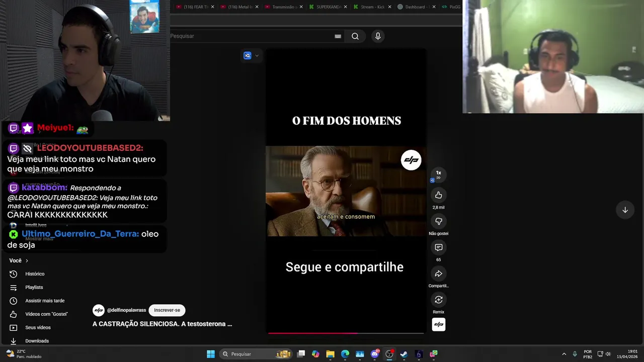
Task: Close the Dashboard tab
Action: pyautogui.click(x=434, y=7)
